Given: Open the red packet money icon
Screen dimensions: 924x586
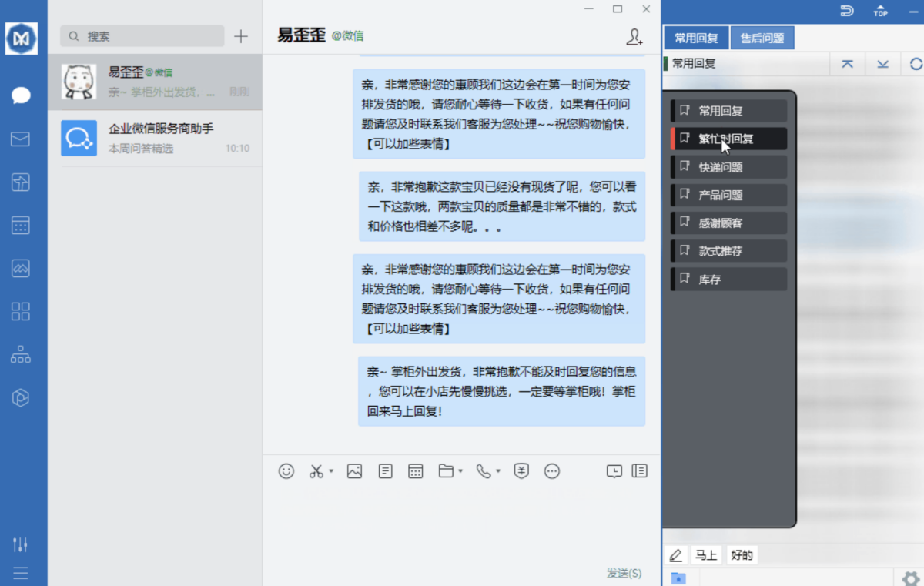Looking at the screenshot, I should [521, 470].
